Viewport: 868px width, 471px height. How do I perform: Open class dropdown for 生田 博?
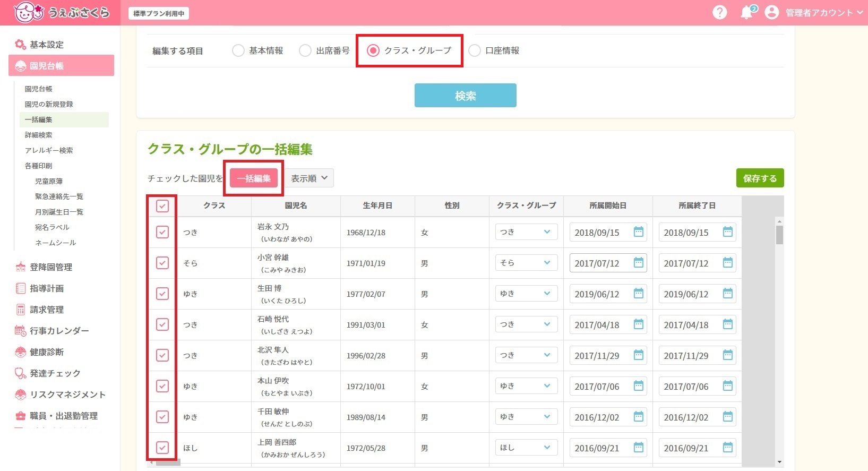coord(526,294)
